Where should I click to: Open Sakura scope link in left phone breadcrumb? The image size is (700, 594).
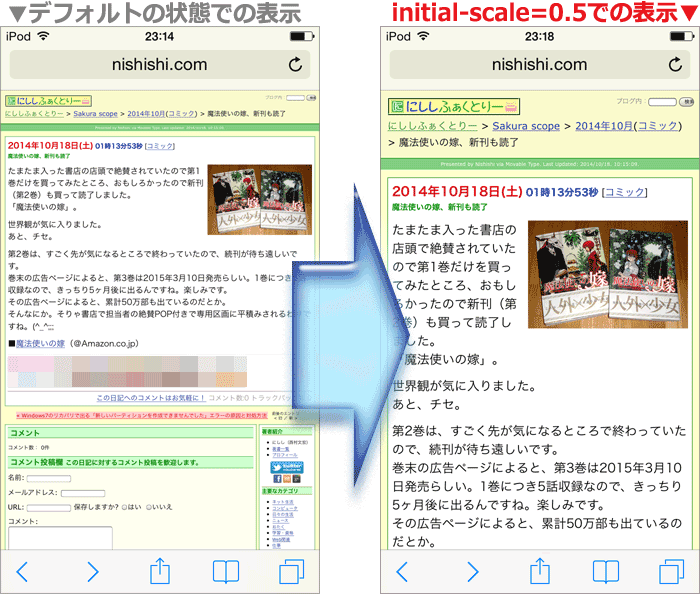click(95, 114)
